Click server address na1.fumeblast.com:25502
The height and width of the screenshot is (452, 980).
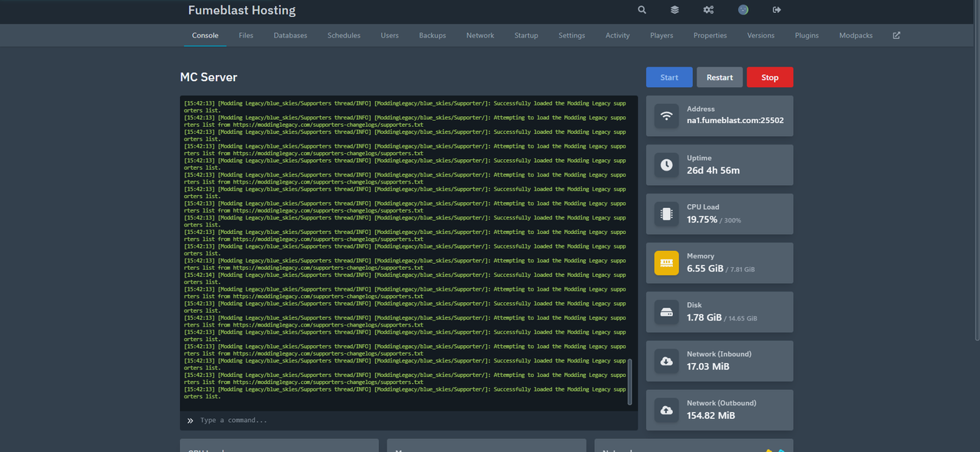pos(735,120)
